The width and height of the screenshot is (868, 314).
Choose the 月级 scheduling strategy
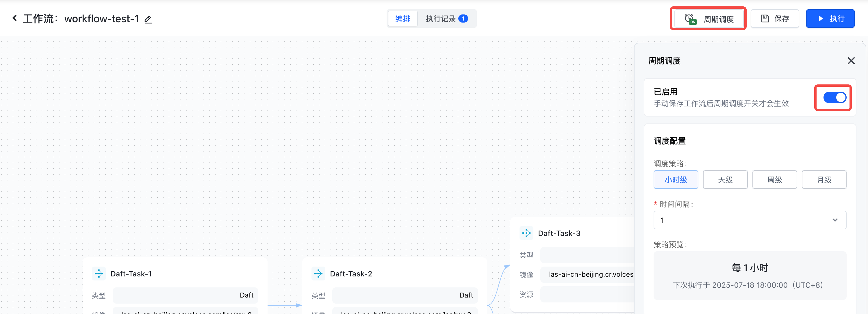(824, 180)
